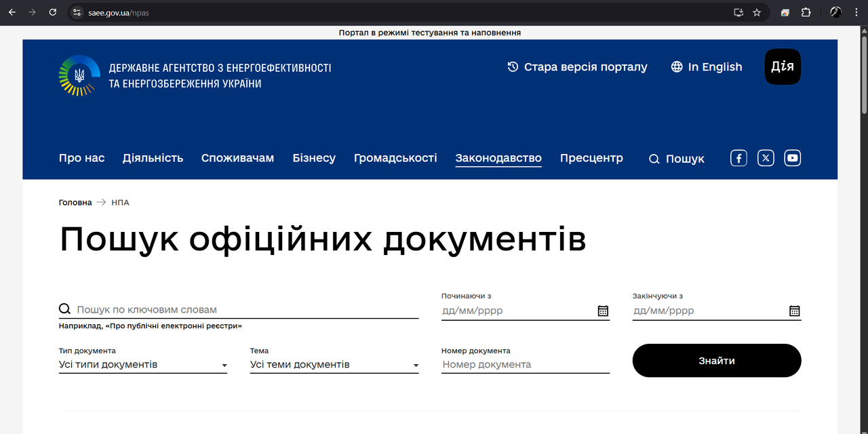Open the Пресцентр menu

pos(591,158)
